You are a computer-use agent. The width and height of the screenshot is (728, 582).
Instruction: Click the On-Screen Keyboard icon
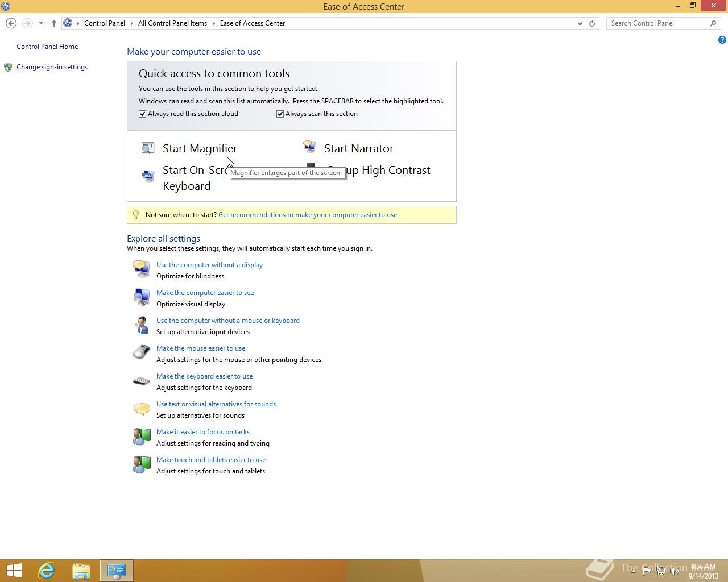(x=148, y=176)
